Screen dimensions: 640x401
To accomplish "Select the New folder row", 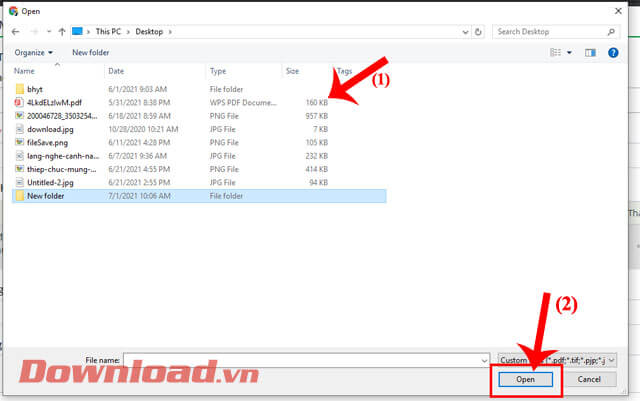I will 199,196.
